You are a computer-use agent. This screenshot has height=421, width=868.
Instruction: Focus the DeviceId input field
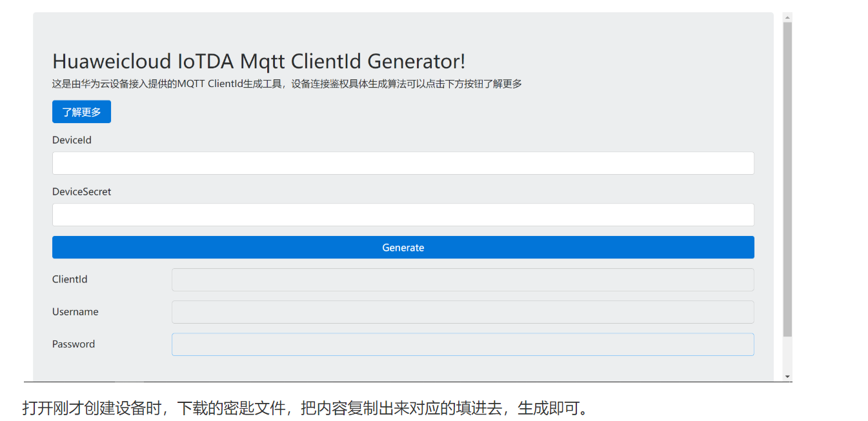pos(403,163)
